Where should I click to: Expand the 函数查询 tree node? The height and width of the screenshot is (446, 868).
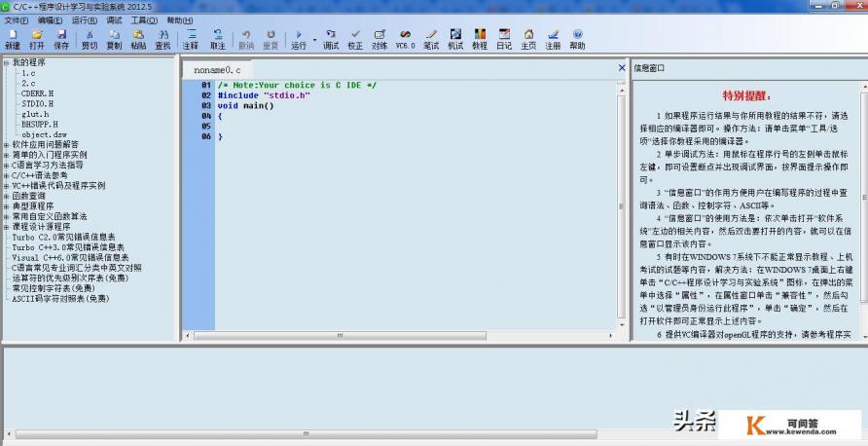coord(7,195)
